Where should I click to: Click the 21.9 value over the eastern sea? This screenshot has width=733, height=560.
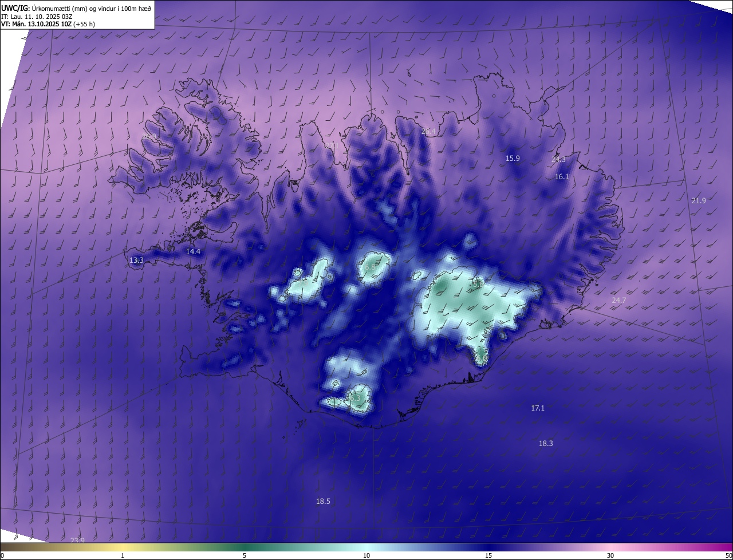pyautogui.click(x=699, y=201)
